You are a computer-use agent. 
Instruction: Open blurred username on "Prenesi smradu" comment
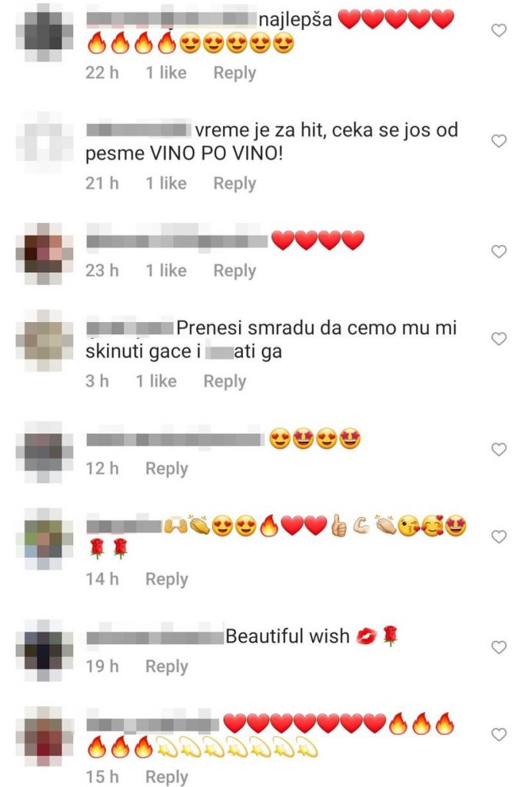tap(130, 328)
